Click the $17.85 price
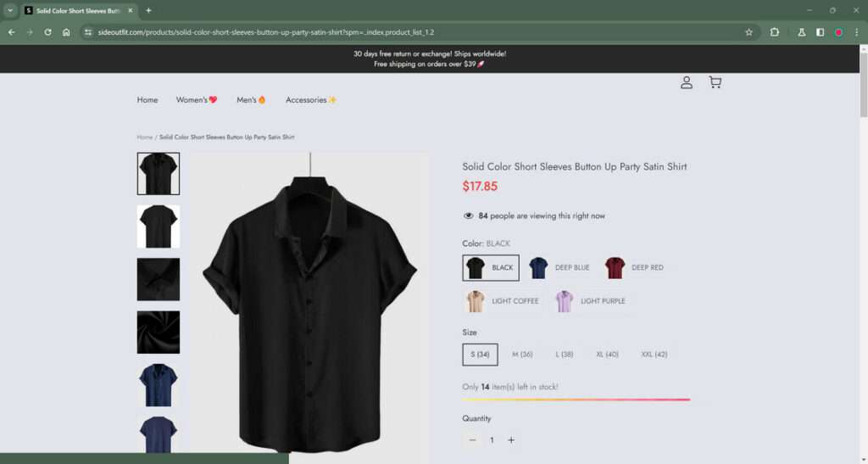 pos(480,186)
